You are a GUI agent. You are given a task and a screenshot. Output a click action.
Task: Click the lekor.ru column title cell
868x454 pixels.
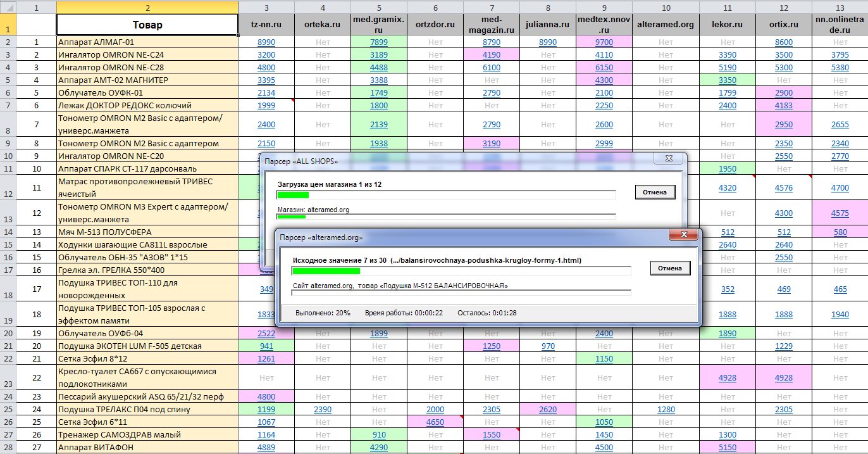click(x=727, y=25)
